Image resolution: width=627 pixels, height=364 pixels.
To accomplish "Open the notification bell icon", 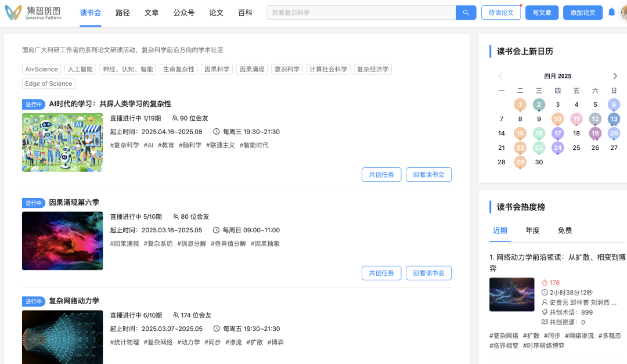I will click(x=611, y=12).
